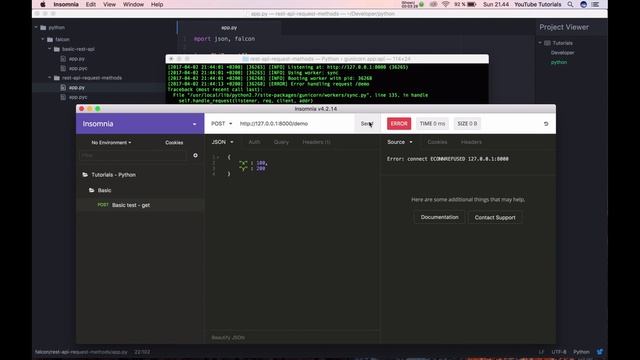Screen dimensions: 640x360
Task: Click the folder icon beside Tutorials - Python
Action: pyautogui.click(x=85, y=175)
